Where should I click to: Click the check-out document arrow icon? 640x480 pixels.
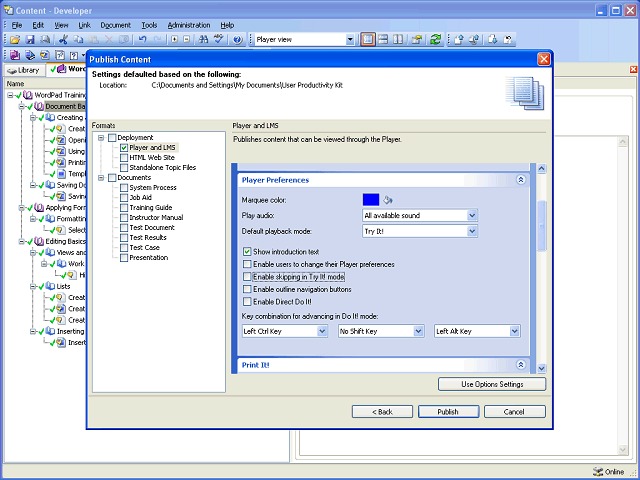(x=459, y=40)
